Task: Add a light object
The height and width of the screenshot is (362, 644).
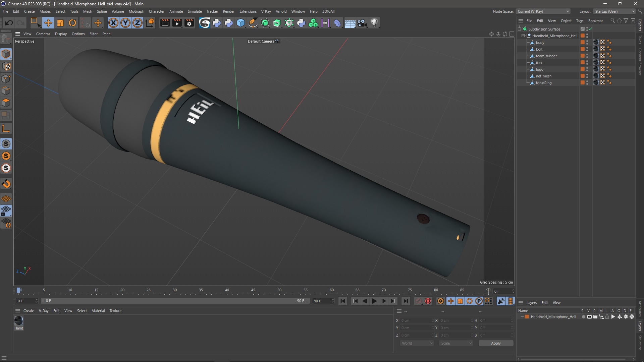Action: pyautogui.click(x=374, y=23)
